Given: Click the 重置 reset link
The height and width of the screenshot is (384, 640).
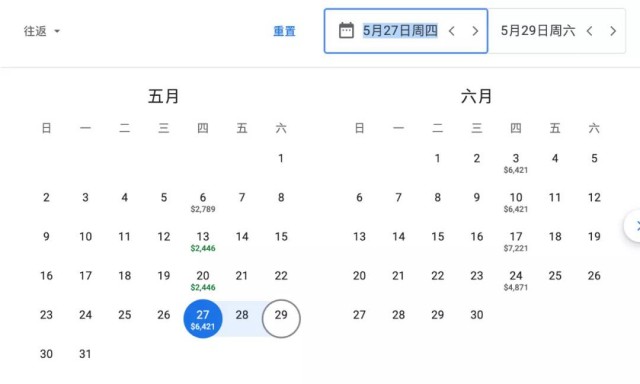Looking at the screenshot, I should coord(284,31).
